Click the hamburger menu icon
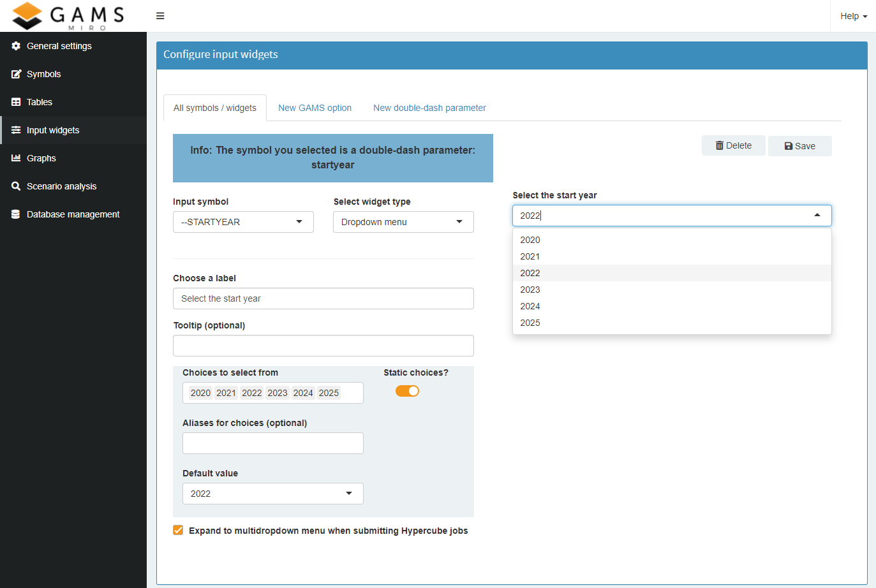This screenshot has width=876, height=588. click(x=160, y=15)
